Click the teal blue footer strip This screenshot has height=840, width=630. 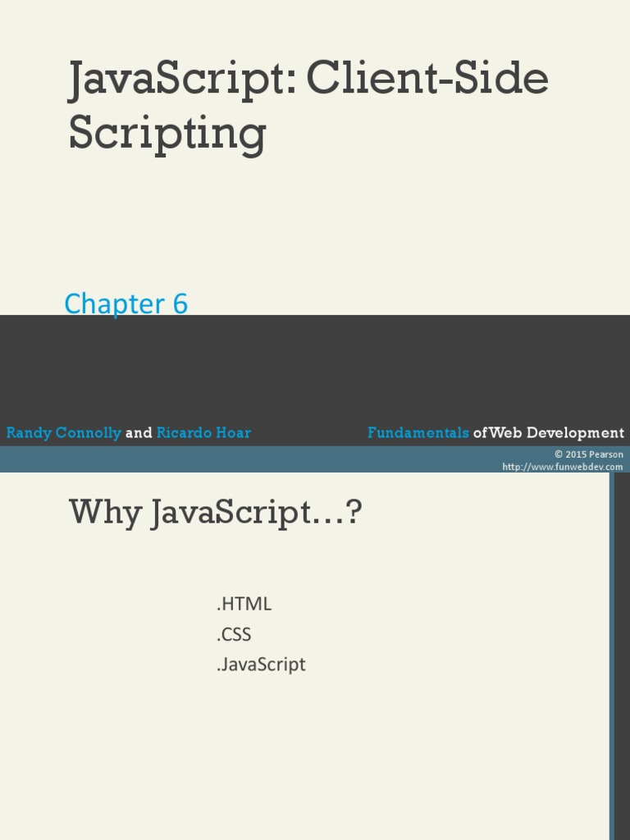246,459
